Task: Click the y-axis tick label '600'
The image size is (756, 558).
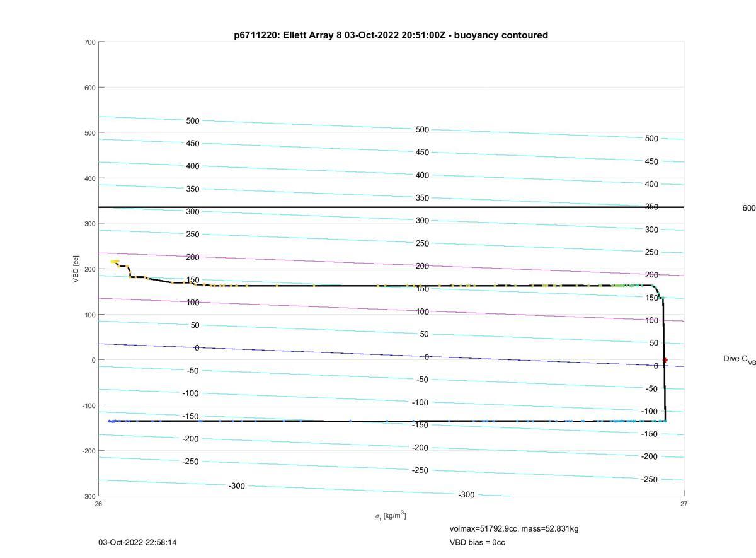Action: tap(89, 88)
